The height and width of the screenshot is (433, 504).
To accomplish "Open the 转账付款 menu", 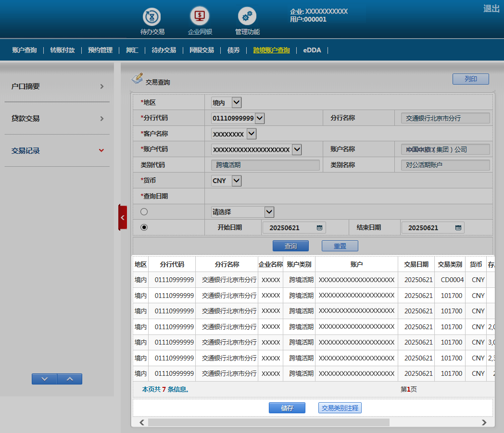I will [x=63, y=50].
